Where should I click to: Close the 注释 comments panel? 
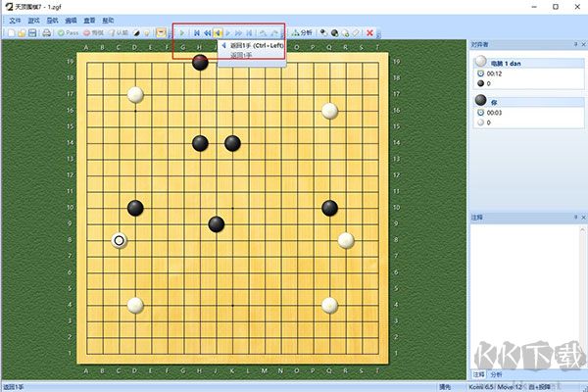[x=583, y=218]
